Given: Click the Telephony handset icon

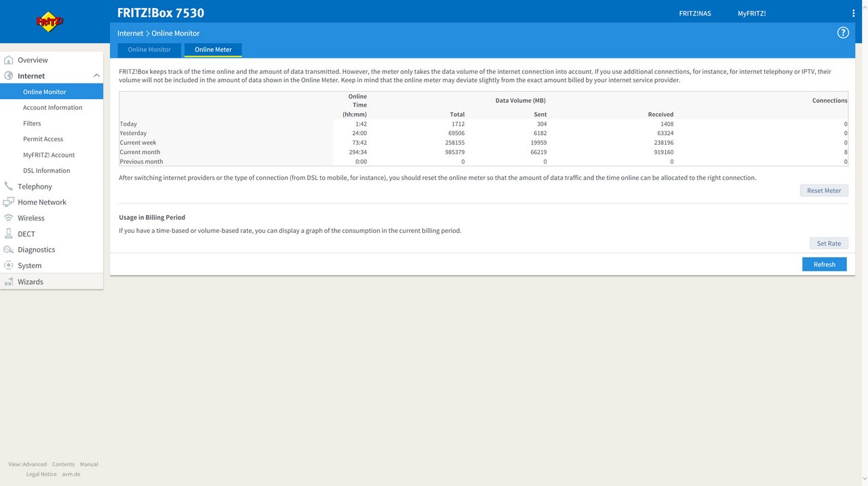Looking at the screenshot, I should pyautogui.click(x=9, y=186).
